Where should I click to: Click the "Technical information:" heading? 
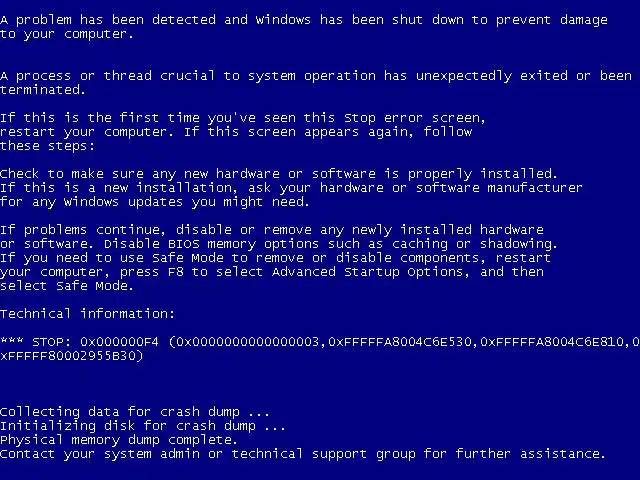point(87,314)
